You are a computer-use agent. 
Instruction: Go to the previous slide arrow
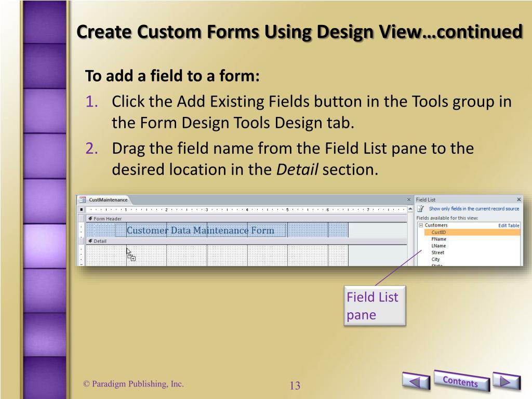(416, 381)
